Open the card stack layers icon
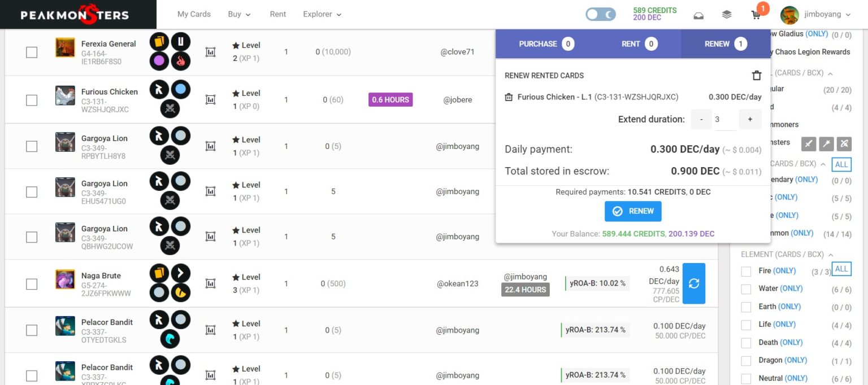 click(x=727, y=15)
